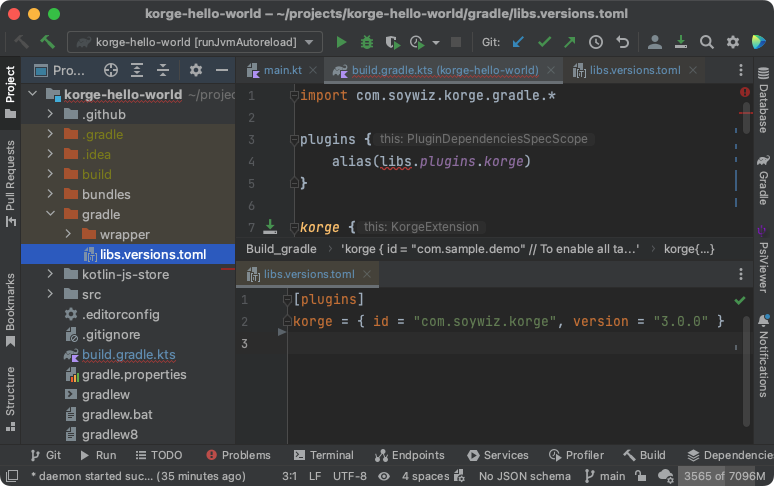Open the run configuration dropdown

tap(195, 42)
